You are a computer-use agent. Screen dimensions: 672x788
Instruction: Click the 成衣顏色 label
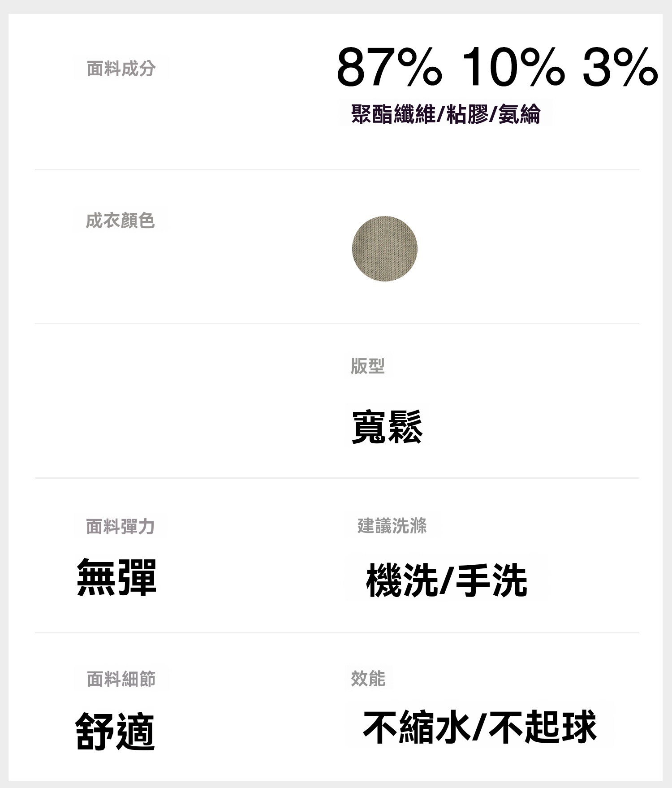pyautogui.click(x=120, y=221)
